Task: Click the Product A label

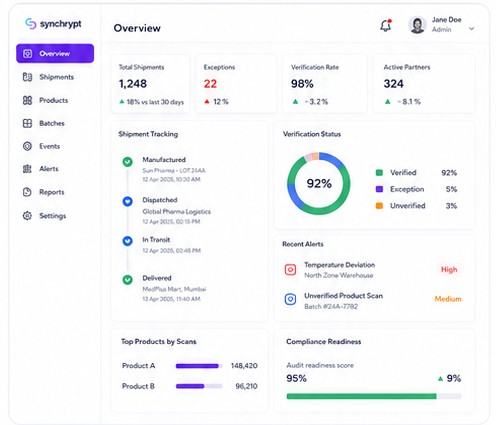Action: (x=138, y=366)
